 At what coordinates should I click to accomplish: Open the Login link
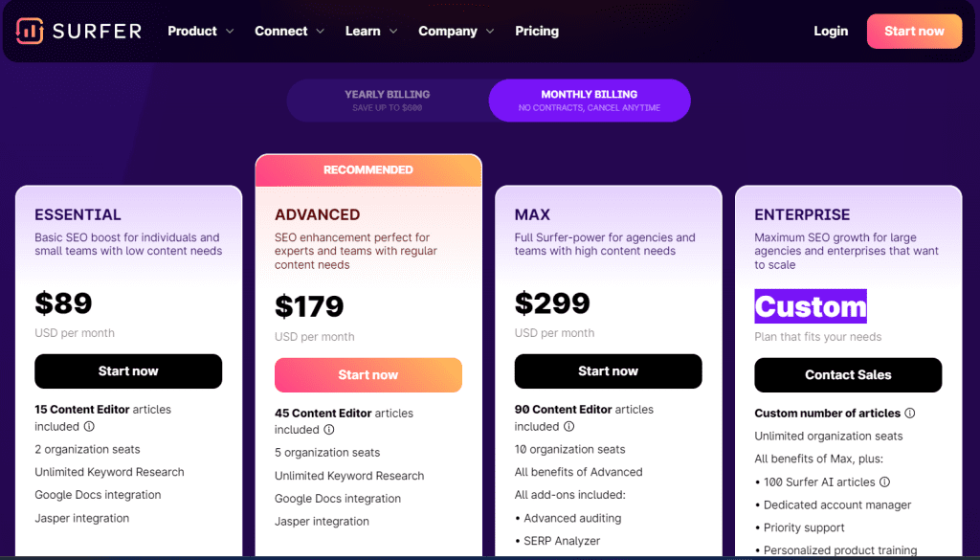click(831, 31)
